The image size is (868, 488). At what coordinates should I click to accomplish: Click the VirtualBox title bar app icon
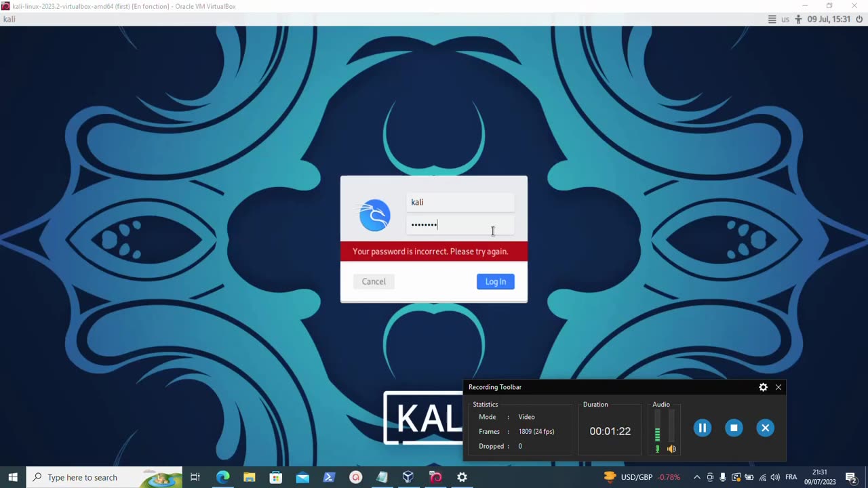(x=5, y=6)
